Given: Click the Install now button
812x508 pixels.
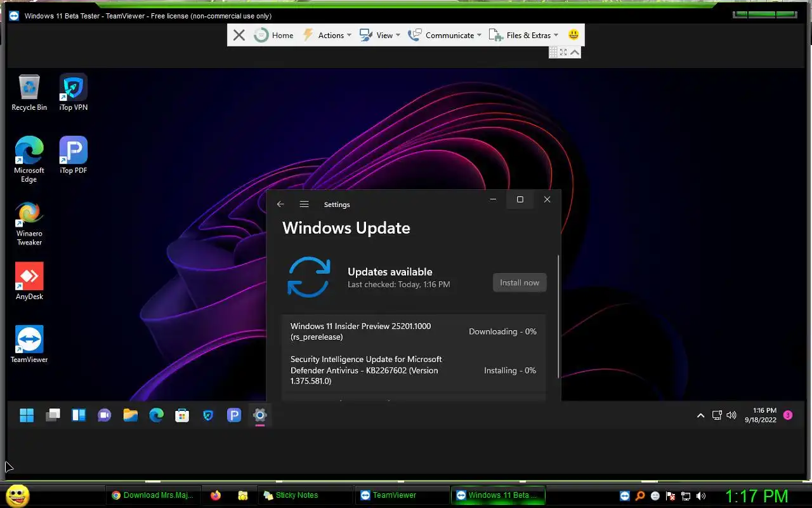Looking at the screenshot, I should pos(520,283).
